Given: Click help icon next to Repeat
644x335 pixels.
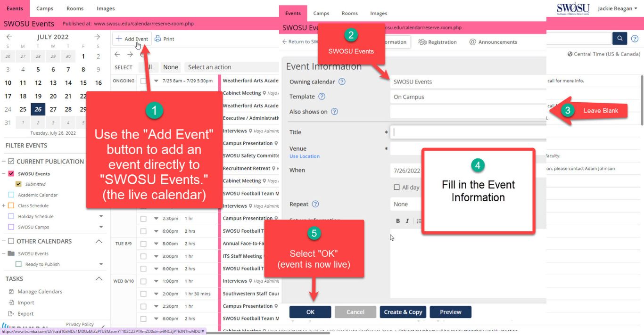Looking at the screenshot, I should pos(316,204).
